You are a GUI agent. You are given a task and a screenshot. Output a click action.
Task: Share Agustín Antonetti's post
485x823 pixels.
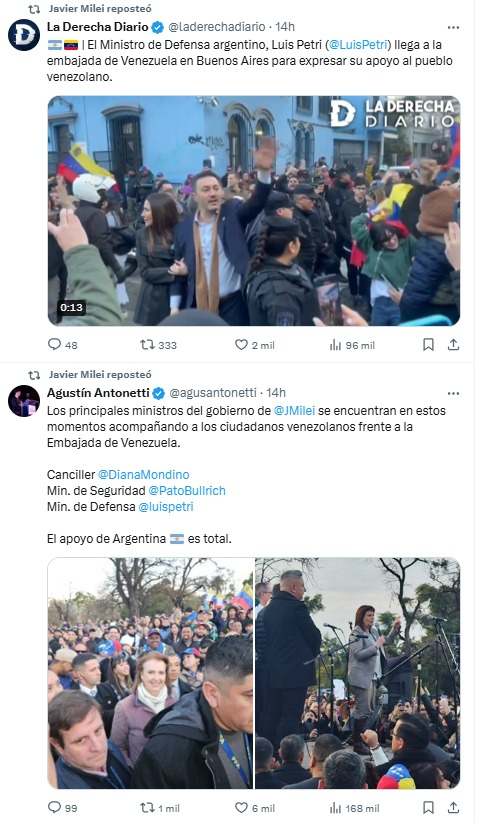[454, 808]
